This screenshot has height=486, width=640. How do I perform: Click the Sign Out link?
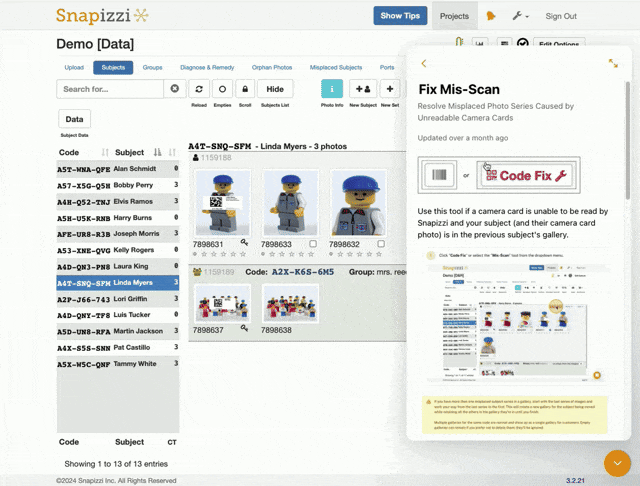pyautogui.click(x=561, y=16)
